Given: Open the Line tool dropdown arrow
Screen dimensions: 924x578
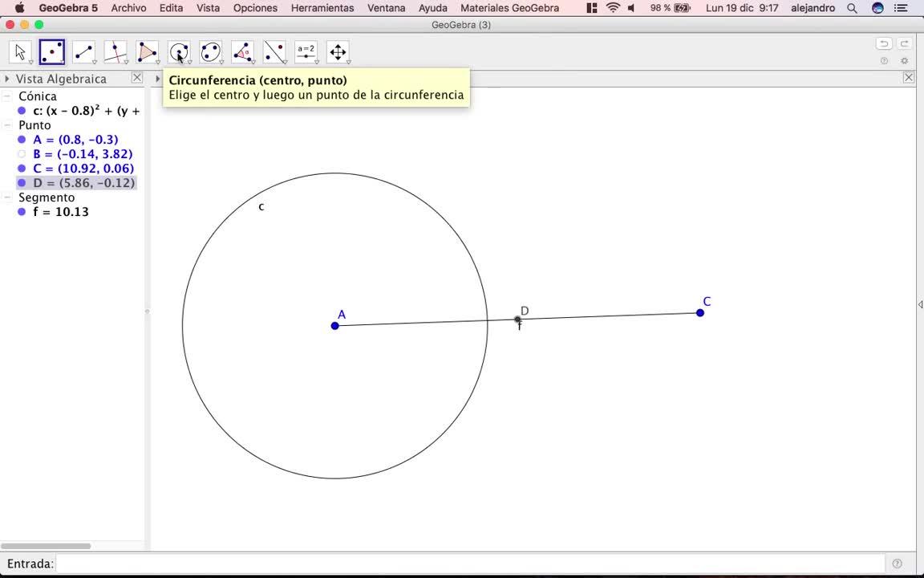Looking at the screenshot, I should click(95, 62).
